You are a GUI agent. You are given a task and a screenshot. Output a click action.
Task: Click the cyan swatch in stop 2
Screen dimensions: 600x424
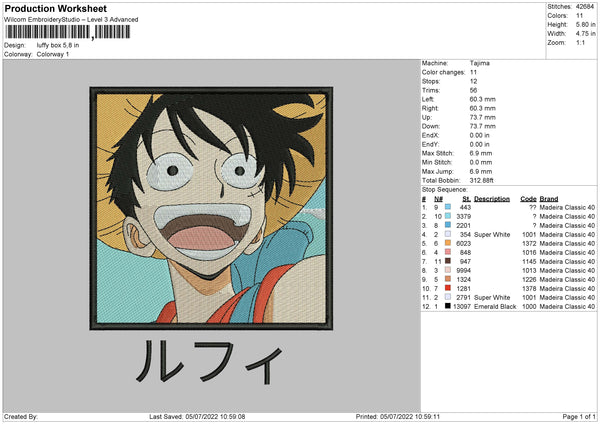(x=448, y=216)
